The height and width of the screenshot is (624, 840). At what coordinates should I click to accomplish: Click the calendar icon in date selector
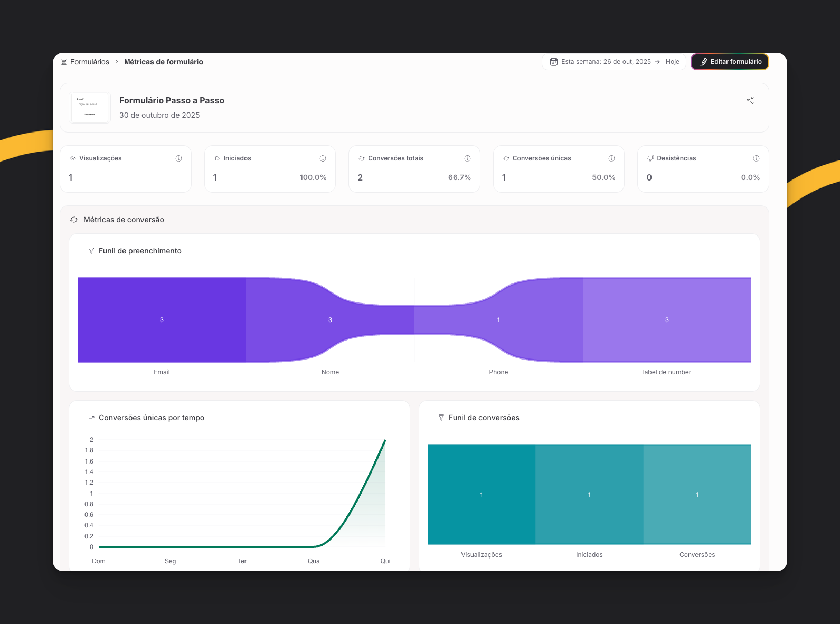553,62
